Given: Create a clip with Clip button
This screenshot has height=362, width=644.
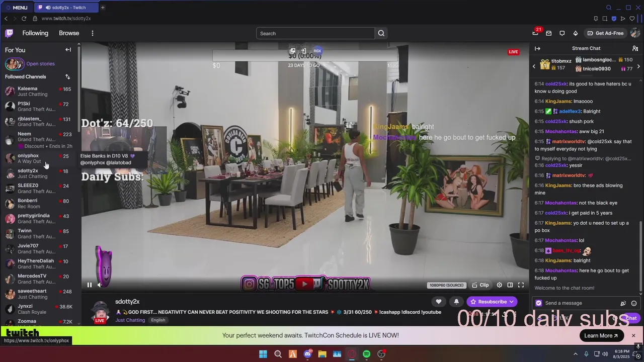Looking at the screenshot, I should click(x=480, y=285).
